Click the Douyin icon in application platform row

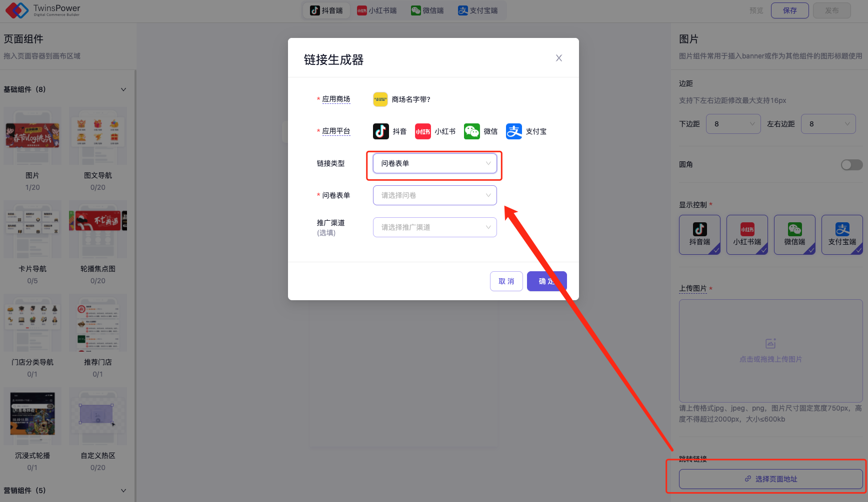pos(381,131)
